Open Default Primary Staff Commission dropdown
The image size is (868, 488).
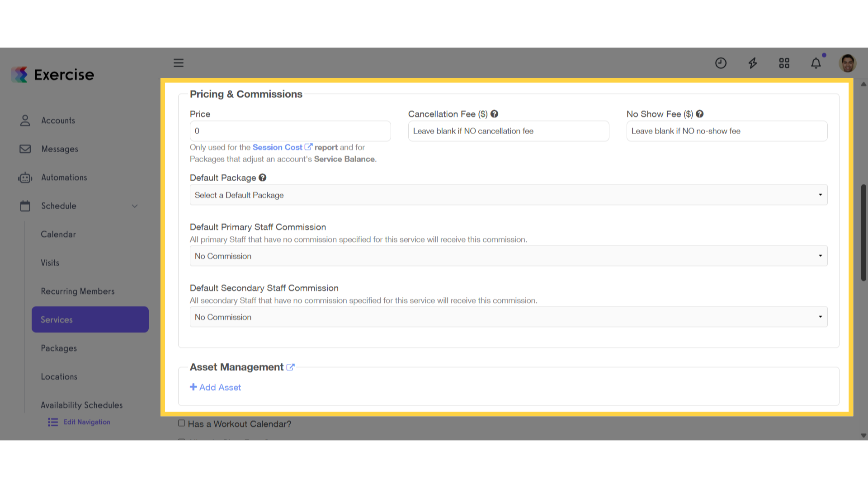click(509, 256)
